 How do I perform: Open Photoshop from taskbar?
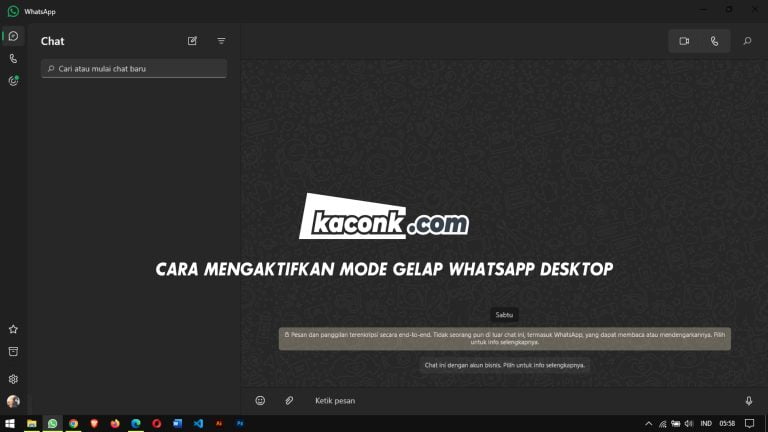point(240,424)
